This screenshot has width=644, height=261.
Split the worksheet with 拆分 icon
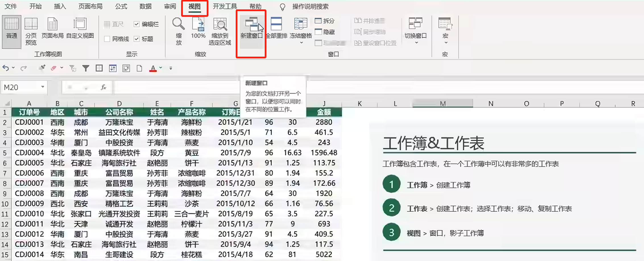click(324, 20)
